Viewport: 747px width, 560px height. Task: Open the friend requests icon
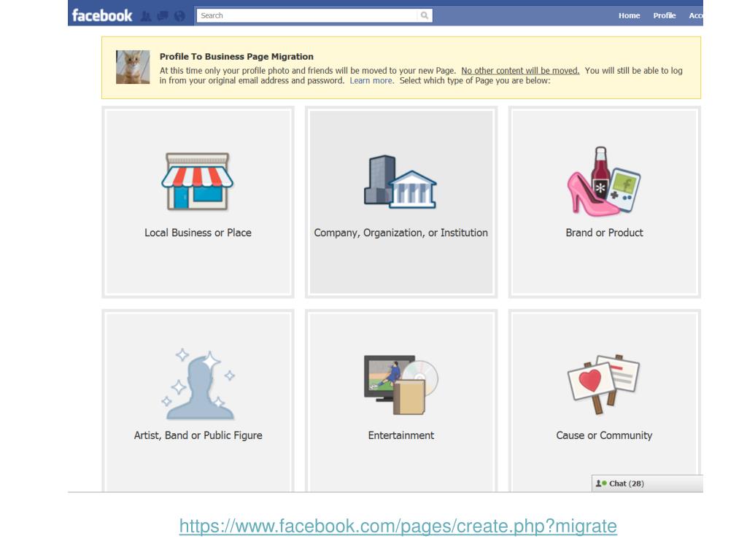pyautogui.click(x=146, y=17)
